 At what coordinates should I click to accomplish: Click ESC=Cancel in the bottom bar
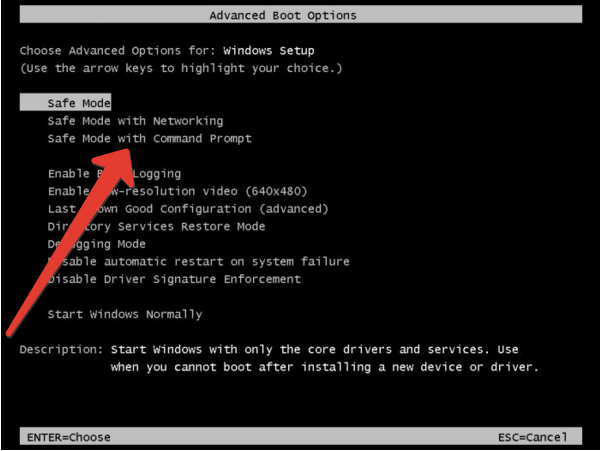coord(532,437)
